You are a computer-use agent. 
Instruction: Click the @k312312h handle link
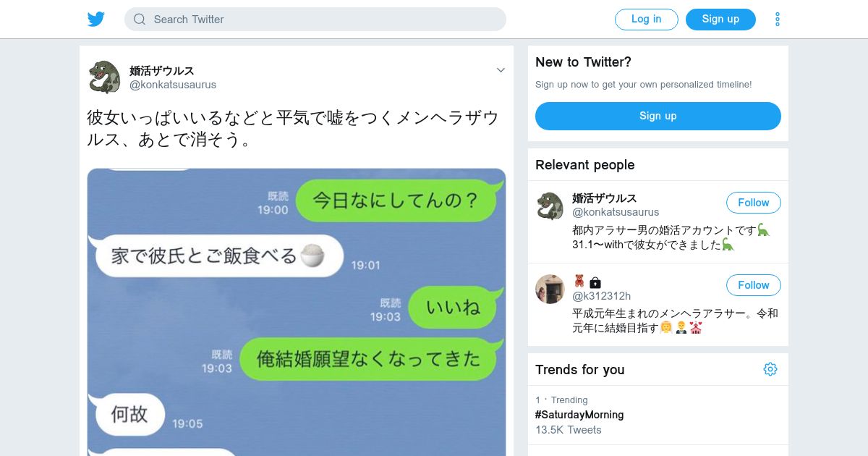tap(602, 296)
